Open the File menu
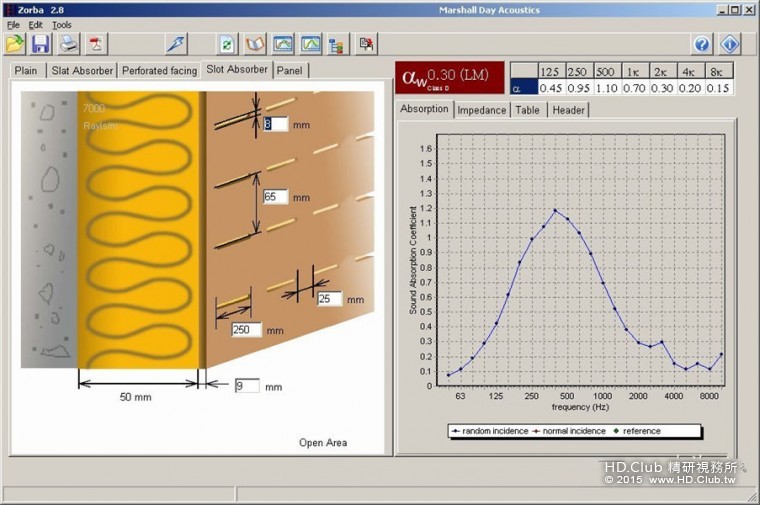 13,24
